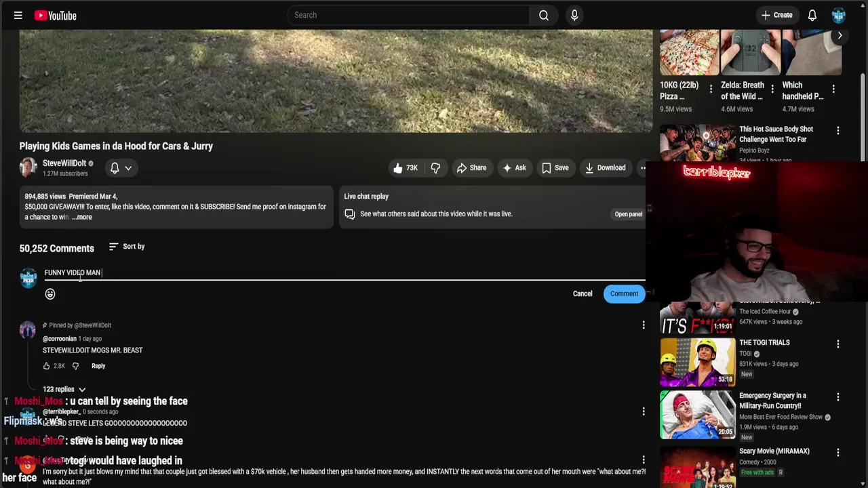Open options for 10KG Pizza short
The height and width of the screenshot is (488, 868).
(x=711, y=89)
